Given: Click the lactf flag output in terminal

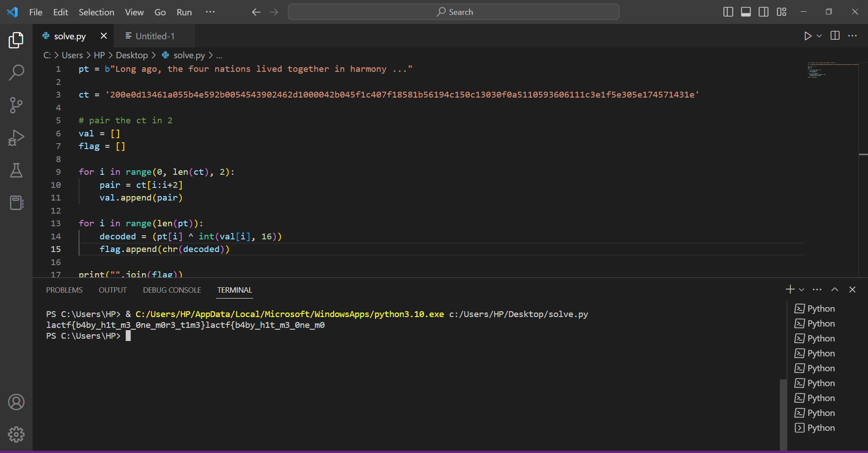Looking at the screenshot, I should 185,325.
